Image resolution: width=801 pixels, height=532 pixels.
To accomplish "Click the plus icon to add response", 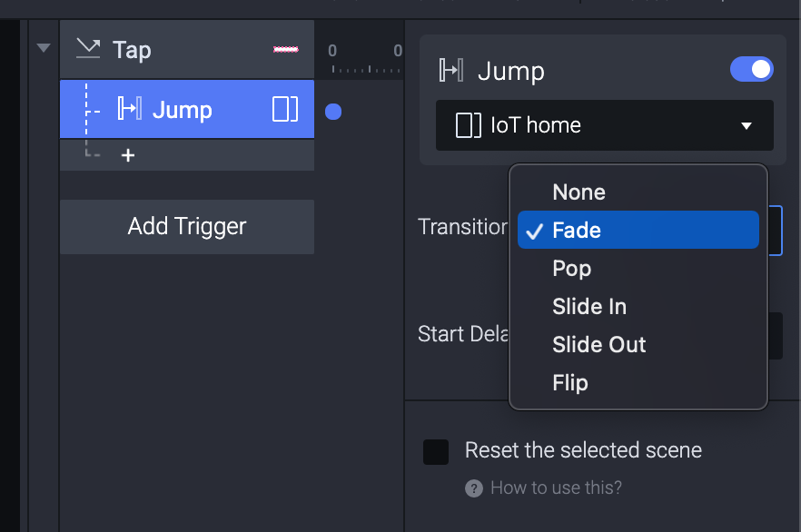I will tap(128, 155).
